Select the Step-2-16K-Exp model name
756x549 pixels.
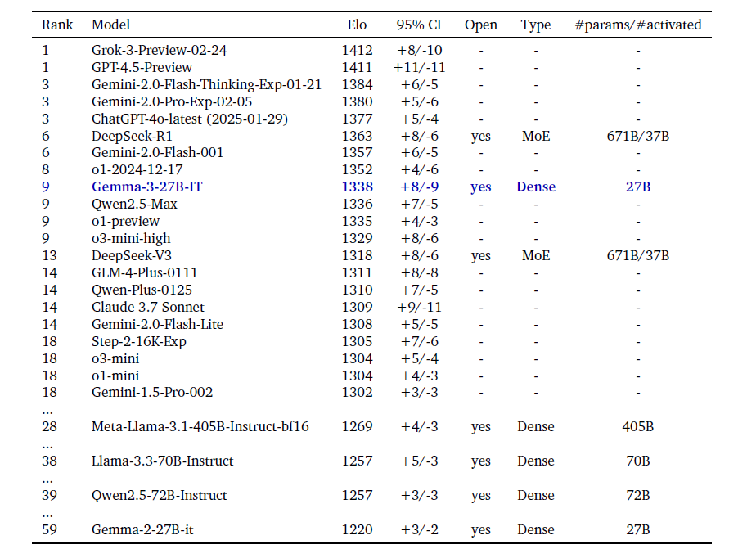click(x=139, y=342)
